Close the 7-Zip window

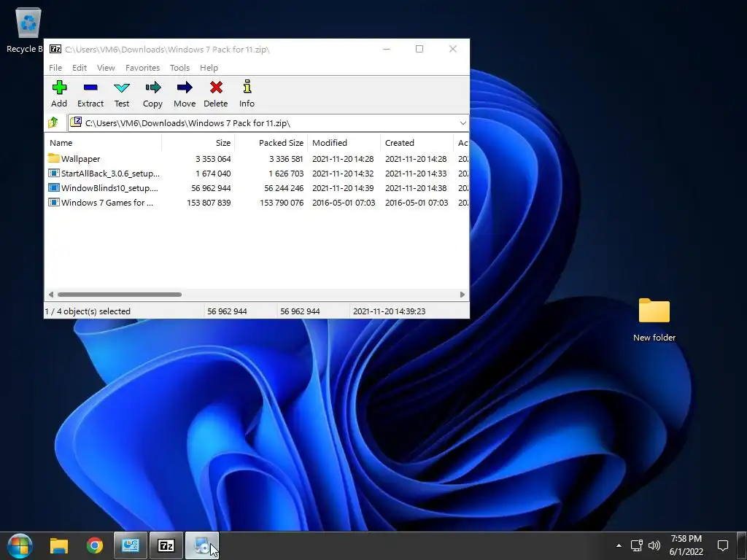[452, 49]
